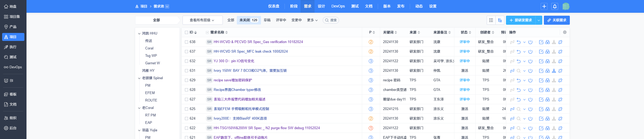The image size is (644, 139).
Task: Click withdraw review arrow for requirement 632
Action: click(x=519, y=61)
